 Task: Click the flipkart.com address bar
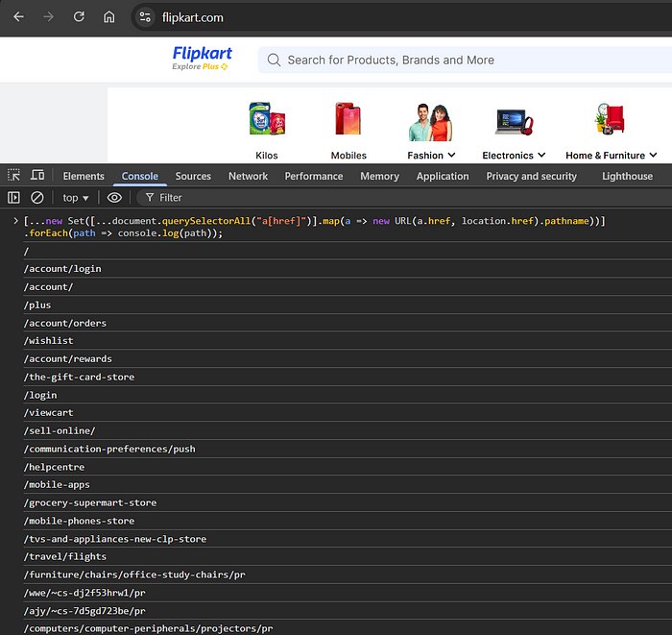[403, 17]
